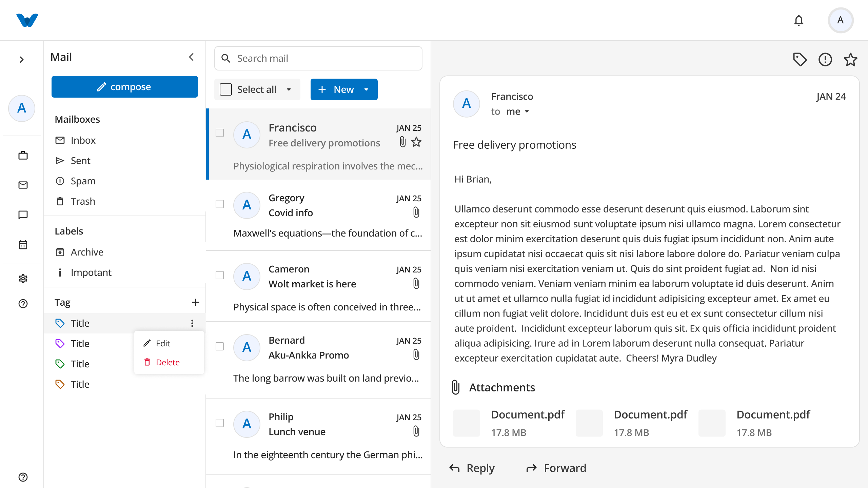Click the New button
Viewport: 868px width, 488px height.
coord(344,89)
